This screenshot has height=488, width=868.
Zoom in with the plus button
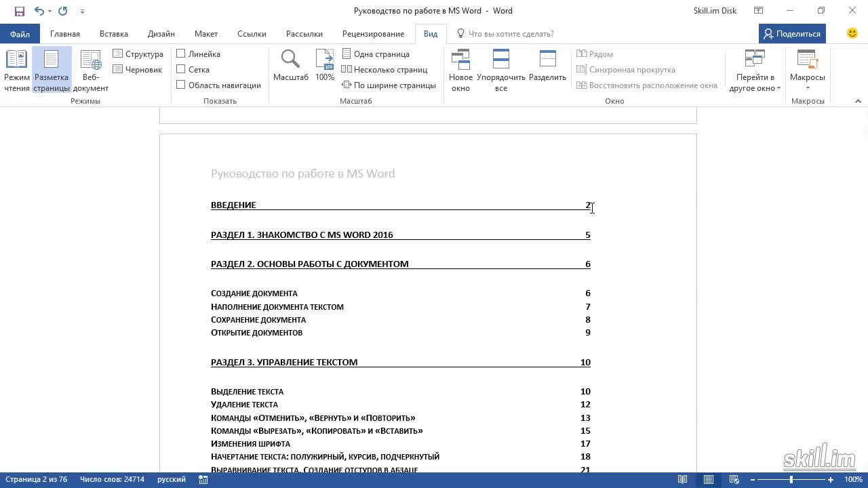831,480
